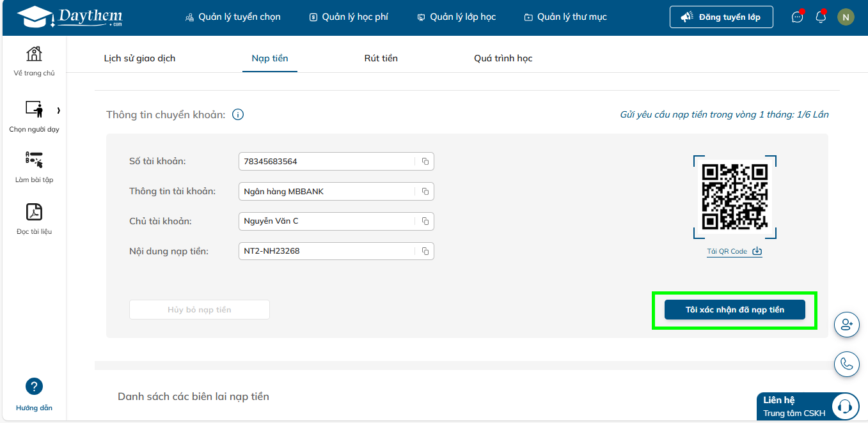Copy deposit content NT2-NH23268

click(425, 251)
